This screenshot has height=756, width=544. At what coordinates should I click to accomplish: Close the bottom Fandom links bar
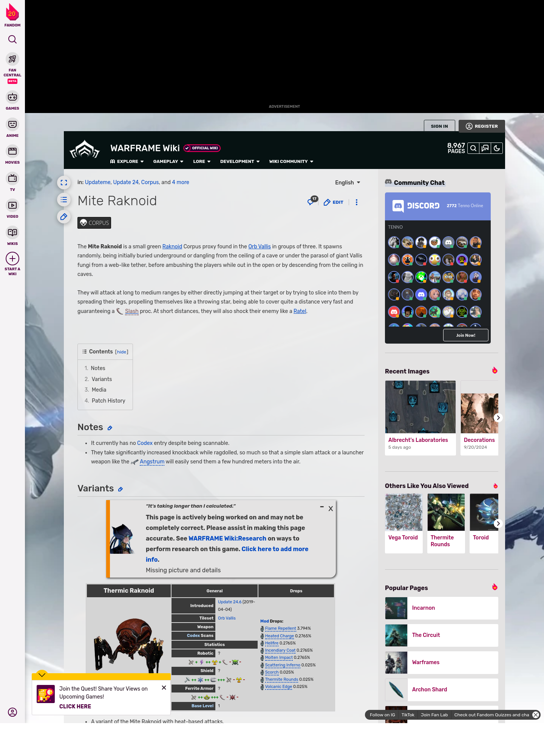(x=536, y=715)
